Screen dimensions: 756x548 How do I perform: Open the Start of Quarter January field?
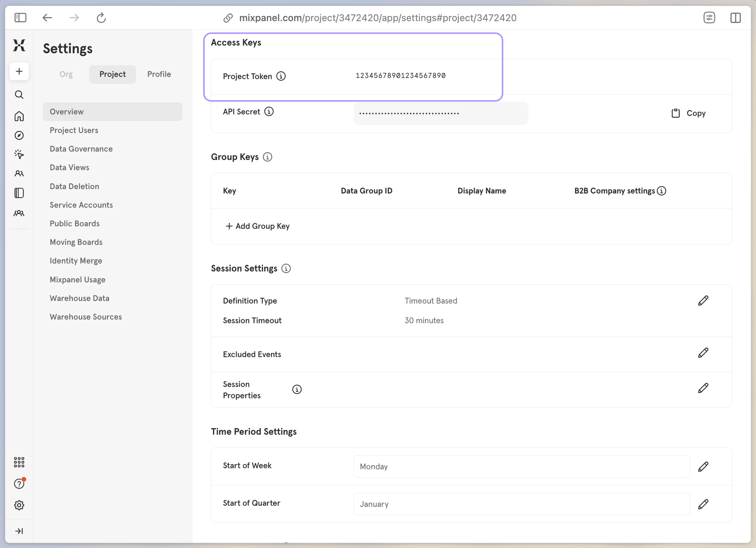click(x=521, y=504)
